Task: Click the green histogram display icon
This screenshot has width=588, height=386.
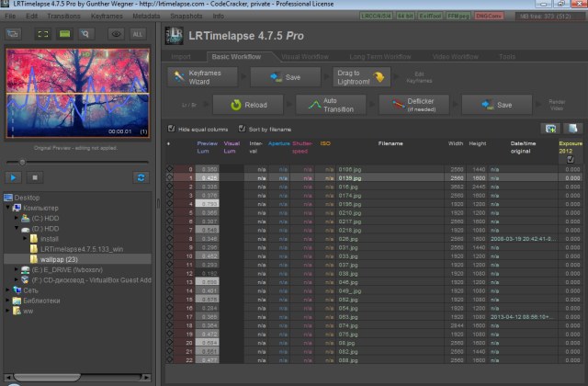Action: click(65, 34)
